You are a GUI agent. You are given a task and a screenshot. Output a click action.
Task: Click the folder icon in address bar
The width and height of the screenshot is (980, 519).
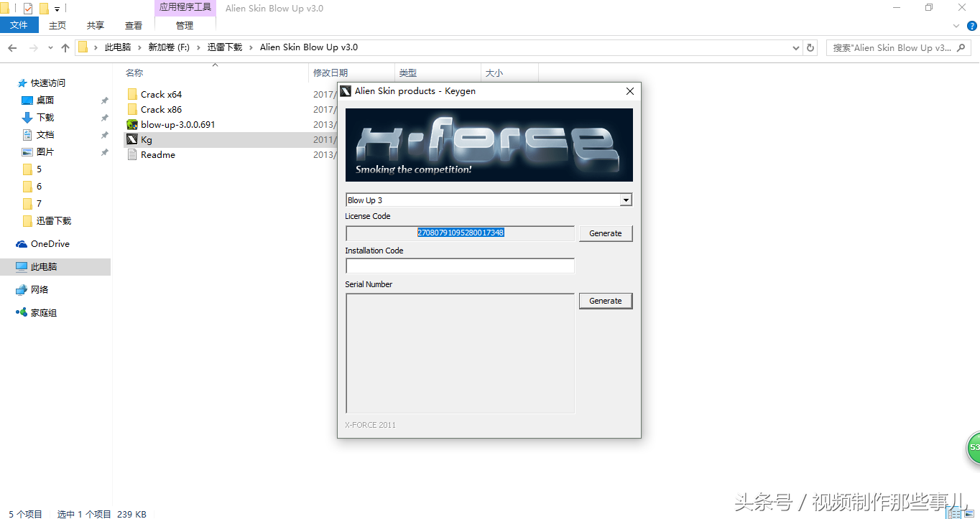(x=83, y=47)
